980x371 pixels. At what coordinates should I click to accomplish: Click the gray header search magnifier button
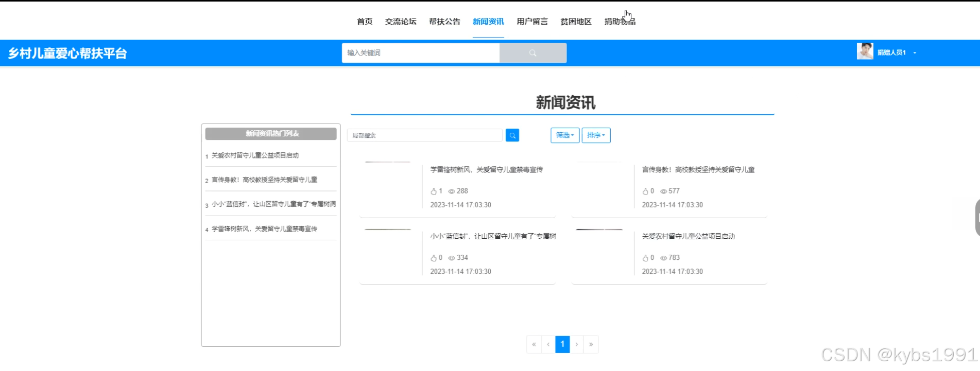click(533, 53)
